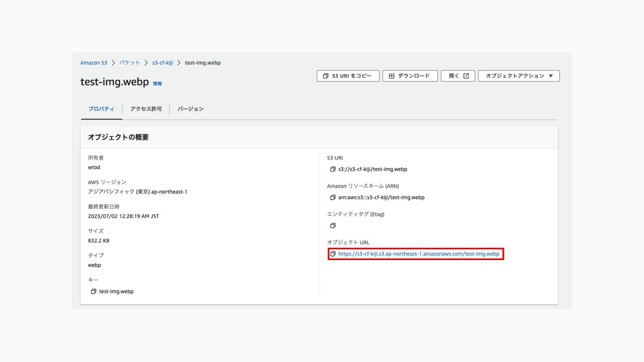Select the プロパティ tab
This screenshot has height=362, width=644.
101,109
